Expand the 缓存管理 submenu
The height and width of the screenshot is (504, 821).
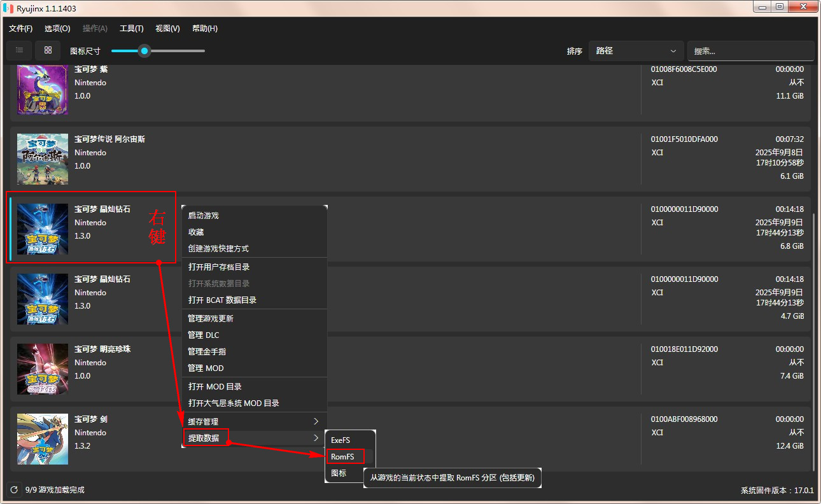tap(255, 422)
